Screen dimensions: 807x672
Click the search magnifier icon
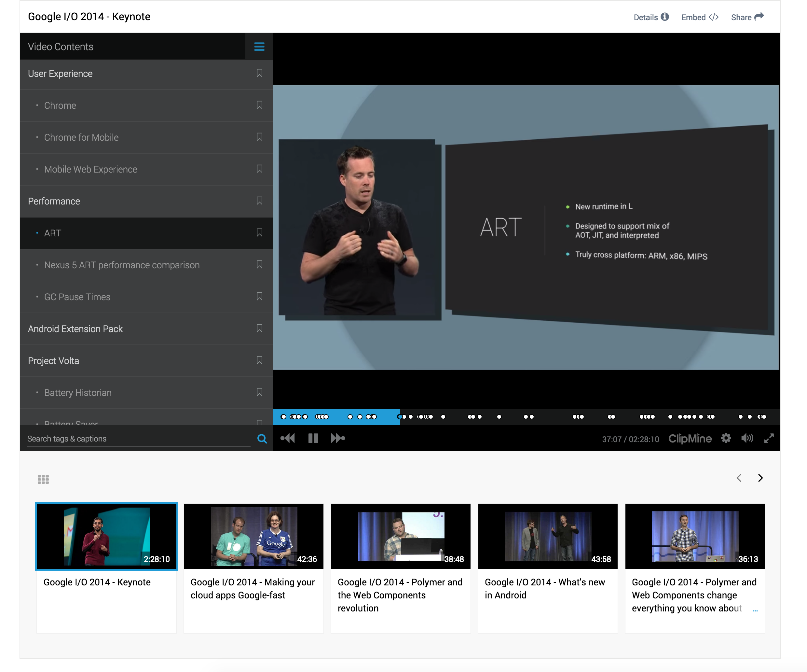(x=262, y=439)
